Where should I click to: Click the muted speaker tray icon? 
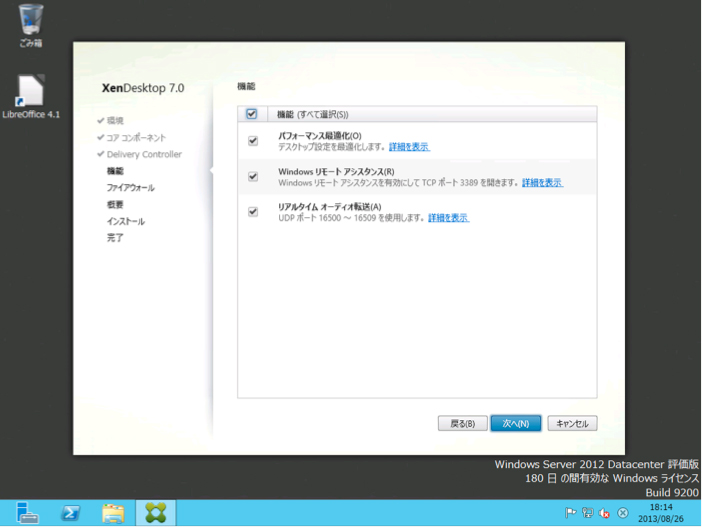(604, 513)
